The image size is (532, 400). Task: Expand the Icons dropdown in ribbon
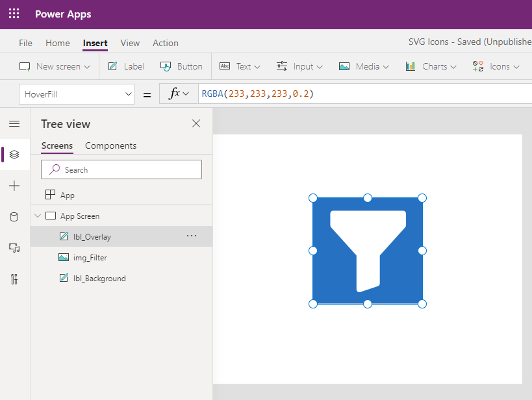click(x=496, y=66)
